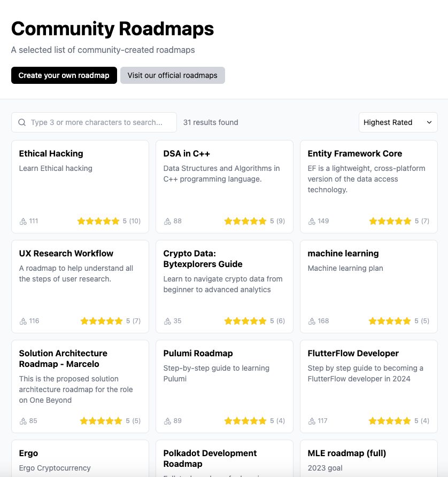Open the machine learning roadmap title
This screenshot has width=448, height=477.
pos(343,253)
